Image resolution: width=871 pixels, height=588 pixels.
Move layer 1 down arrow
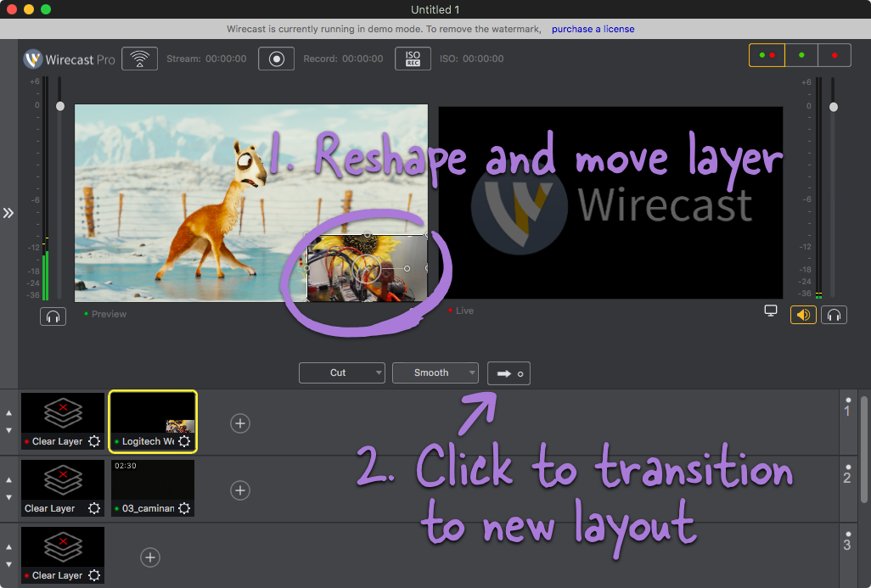click(x=8, y=430)
